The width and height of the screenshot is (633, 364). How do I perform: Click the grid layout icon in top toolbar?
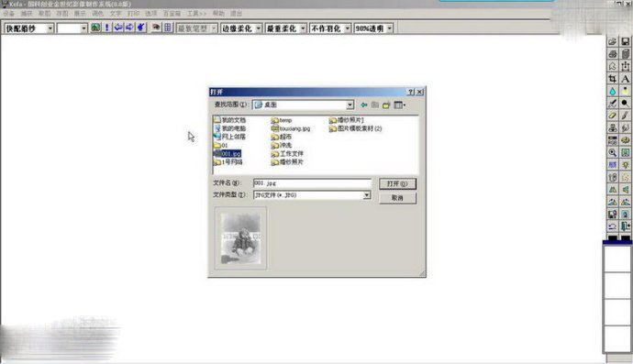(x=168, y=28)
